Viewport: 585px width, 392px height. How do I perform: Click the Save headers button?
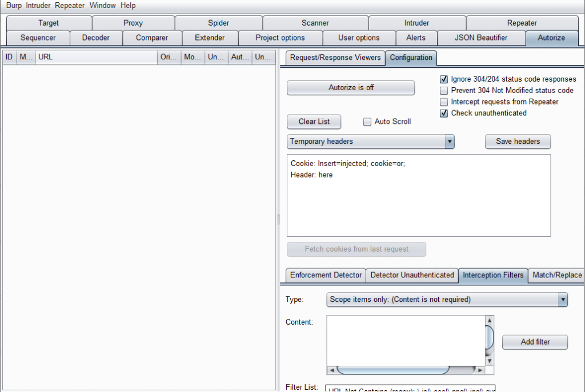518,142
